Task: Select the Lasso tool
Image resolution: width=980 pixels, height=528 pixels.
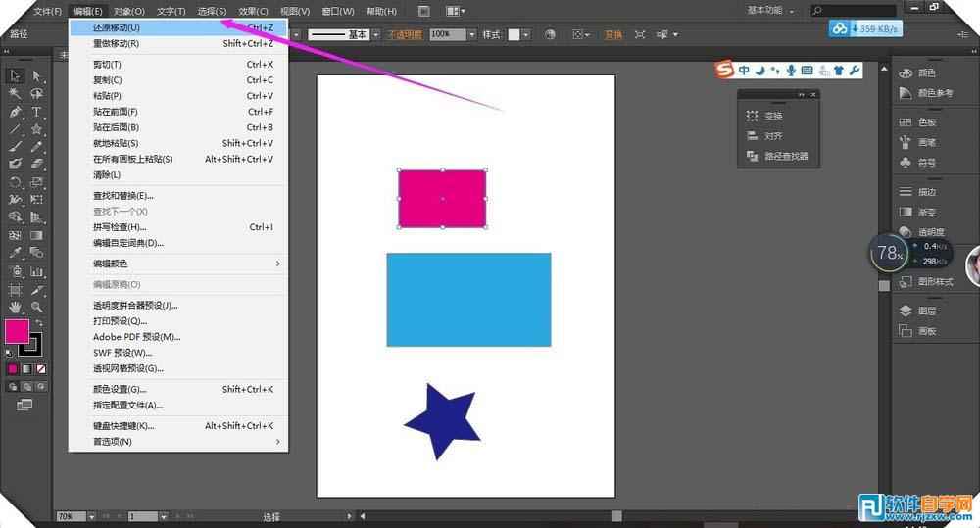Action: (x=37, y=94)
